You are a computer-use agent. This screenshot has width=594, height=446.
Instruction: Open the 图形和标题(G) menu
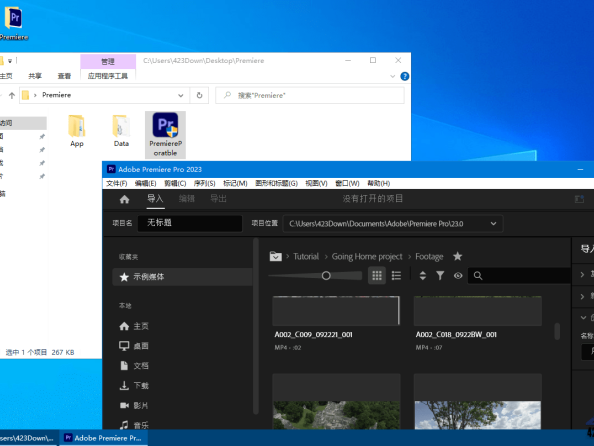tap(277, 183)
